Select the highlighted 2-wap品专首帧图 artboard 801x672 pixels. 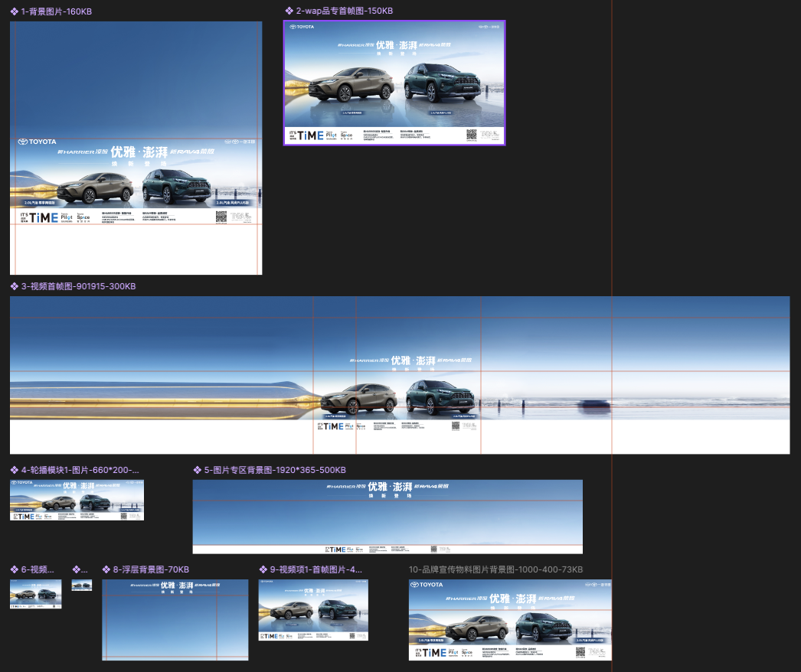[394, 83]
